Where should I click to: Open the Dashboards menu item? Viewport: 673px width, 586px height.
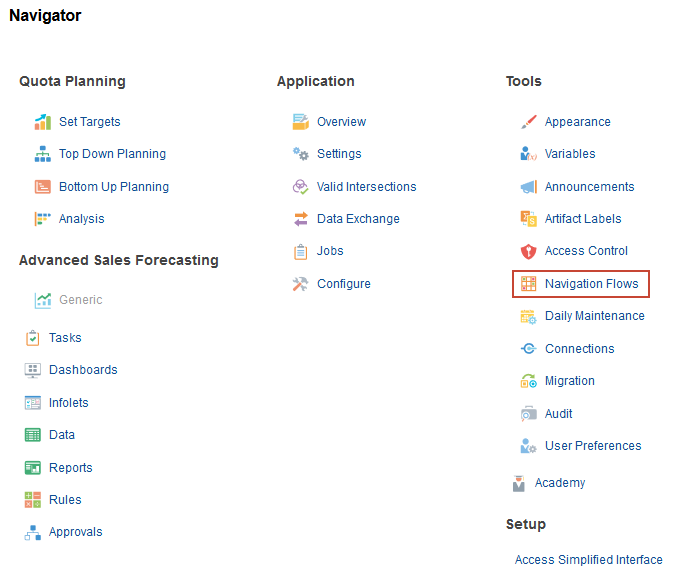(x=83, y=370)
